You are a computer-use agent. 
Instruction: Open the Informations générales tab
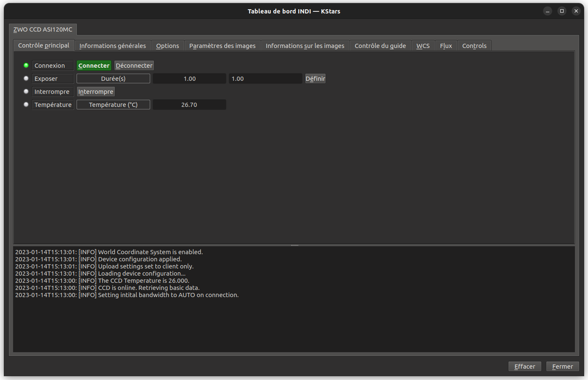point(113,46)
